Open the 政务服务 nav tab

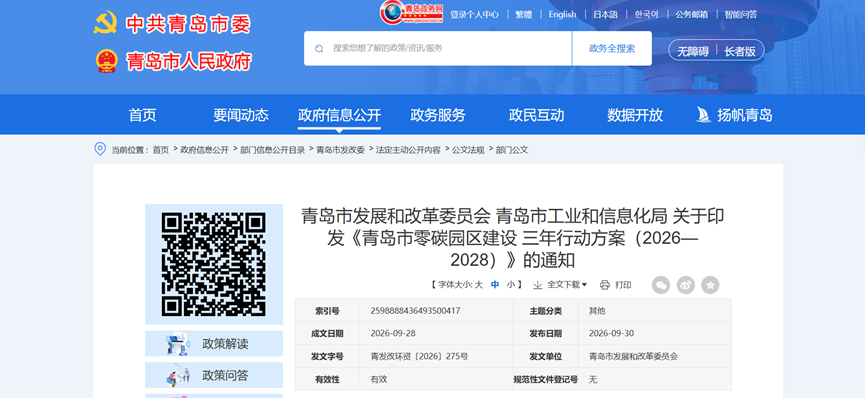coord(438,115)
